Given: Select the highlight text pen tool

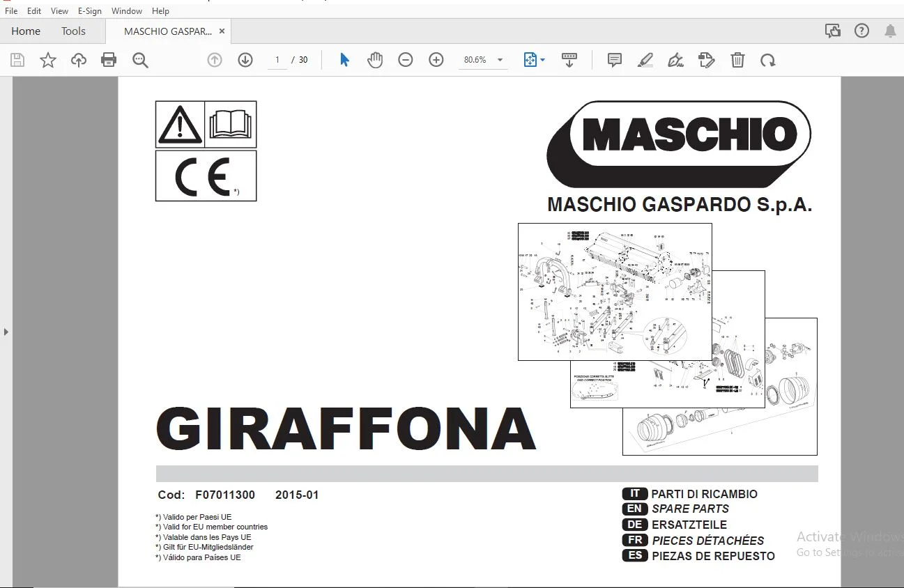Looking at the screenshot, I should point(645,60).
